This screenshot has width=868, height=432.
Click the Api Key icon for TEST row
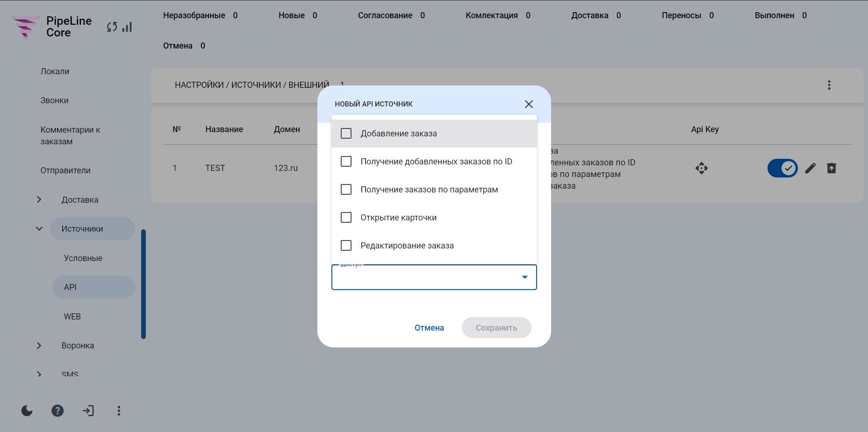(701, 168)
